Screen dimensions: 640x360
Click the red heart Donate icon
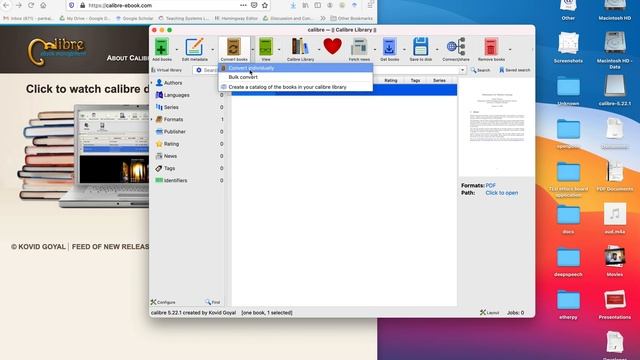click(333, 46)
